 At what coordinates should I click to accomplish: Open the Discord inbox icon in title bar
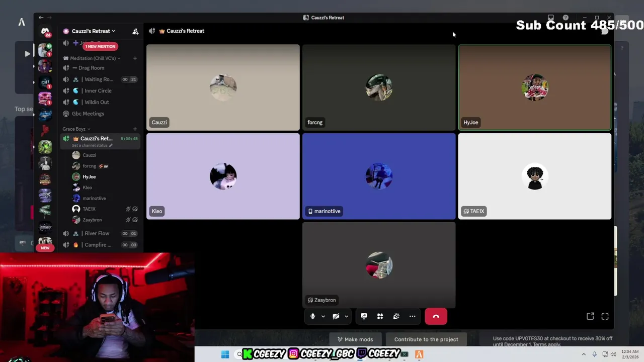551,18
